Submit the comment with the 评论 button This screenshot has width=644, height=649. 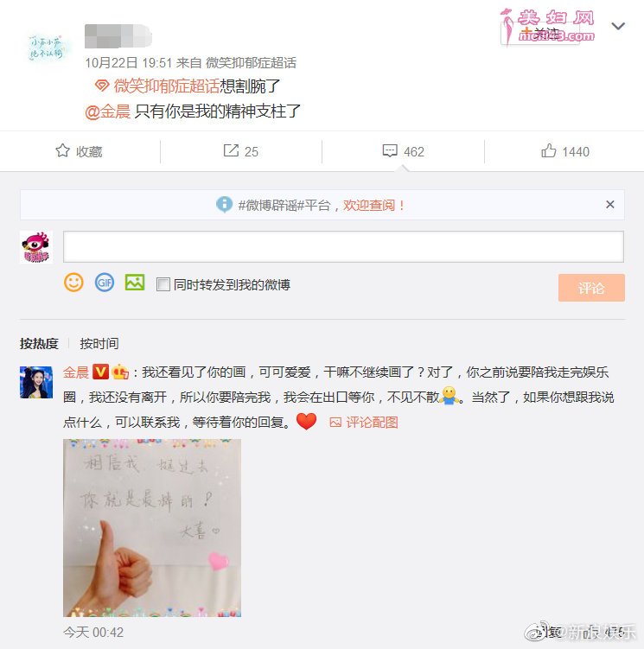[591, 288]
